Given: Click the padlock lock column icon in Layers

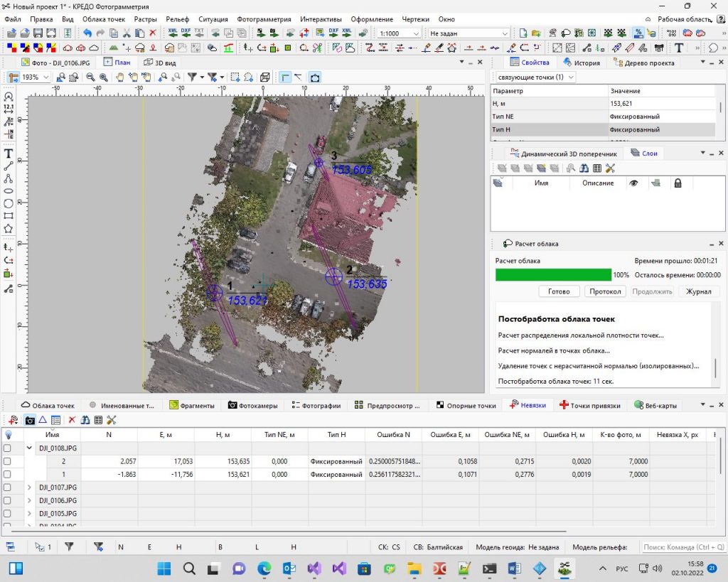Looking at the screenshot, I should click(x=678, y=183).
